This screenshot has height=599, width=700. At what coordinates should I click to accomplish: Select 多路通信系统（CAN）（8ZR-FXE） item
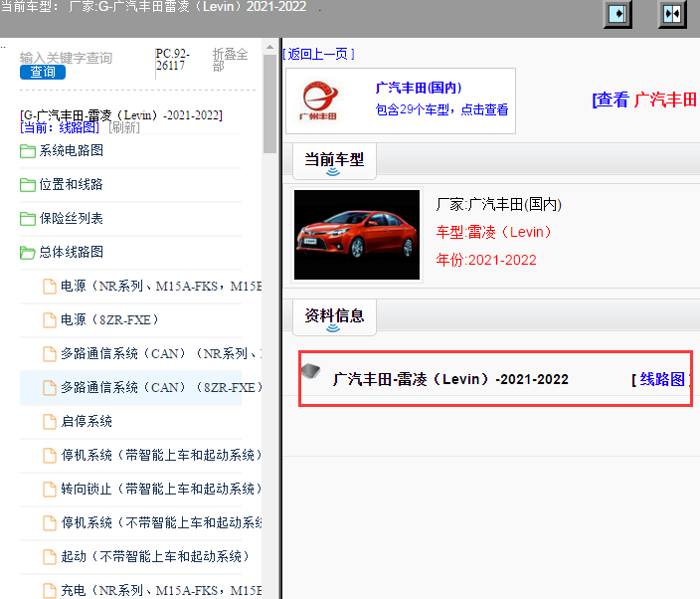pos(161,387)
